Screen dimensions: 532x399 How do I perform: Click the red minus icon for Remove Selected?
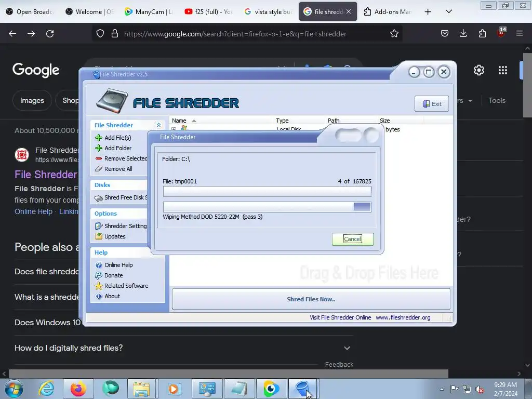(98, 158)
